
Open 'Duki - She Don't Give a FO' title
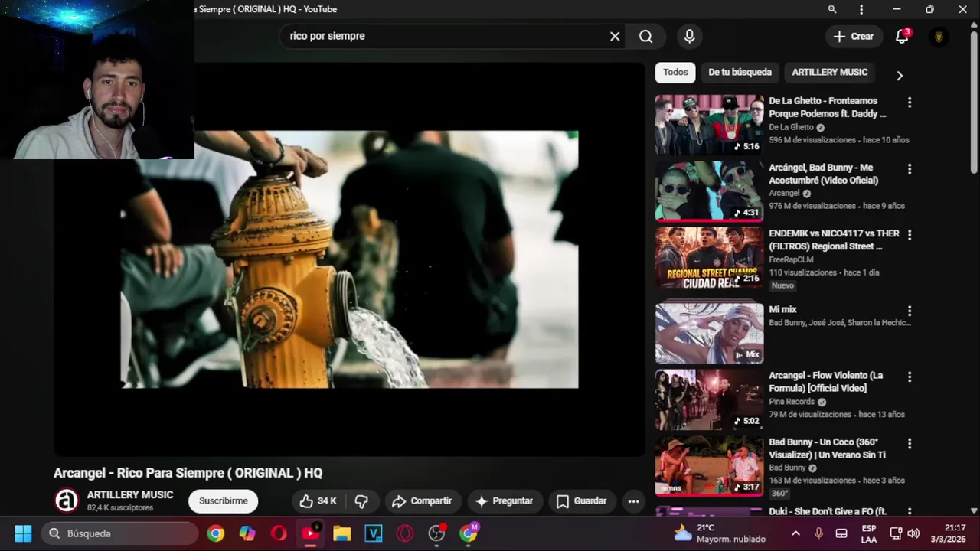828,511
